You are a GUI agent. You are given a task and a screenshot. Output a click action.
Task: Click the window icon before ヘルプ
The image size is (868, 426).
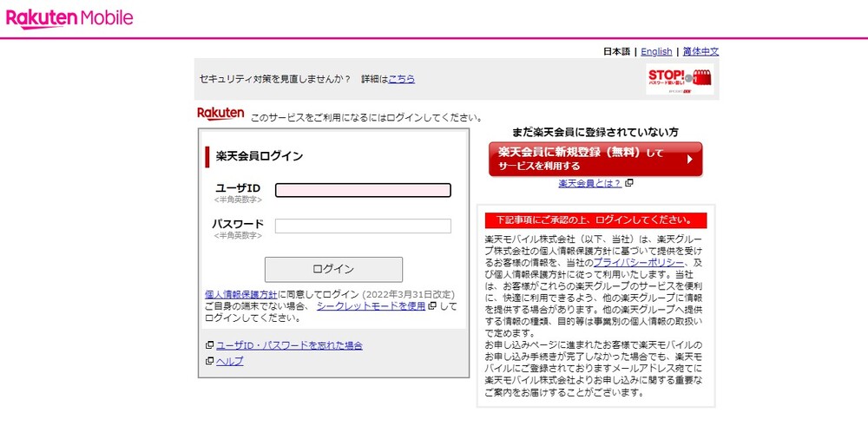(209, 361)
